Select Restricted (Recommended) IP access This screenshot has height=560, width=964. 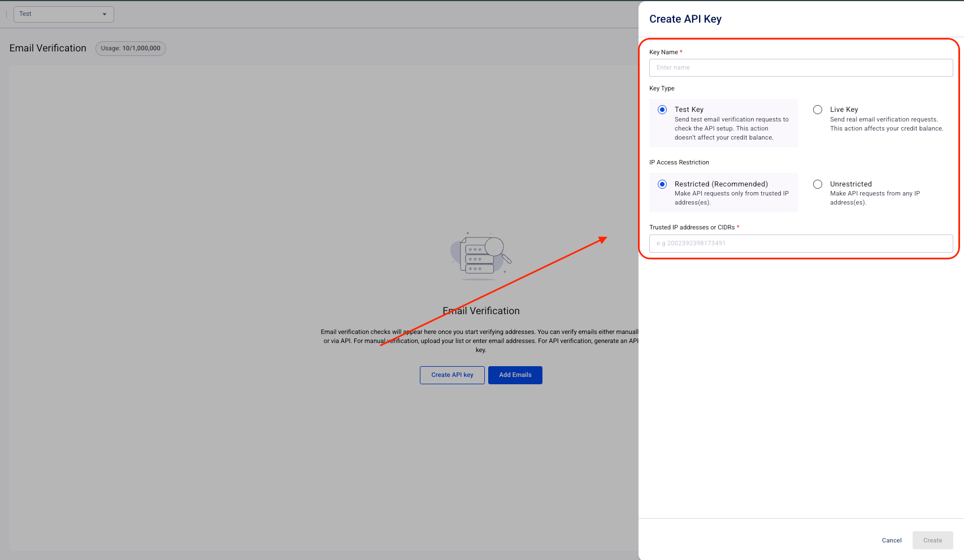(662, 184)
